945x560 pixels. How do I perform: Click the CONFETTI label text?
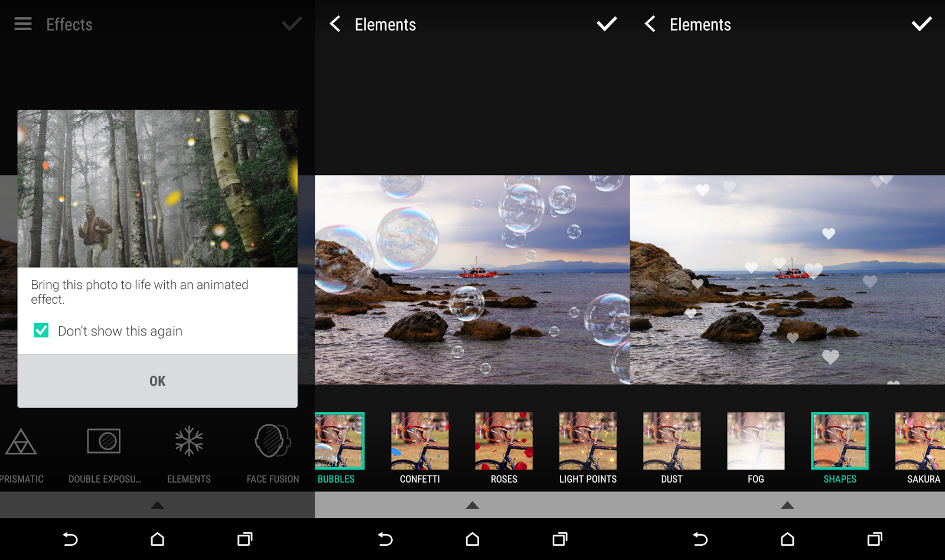click(420, 479)
